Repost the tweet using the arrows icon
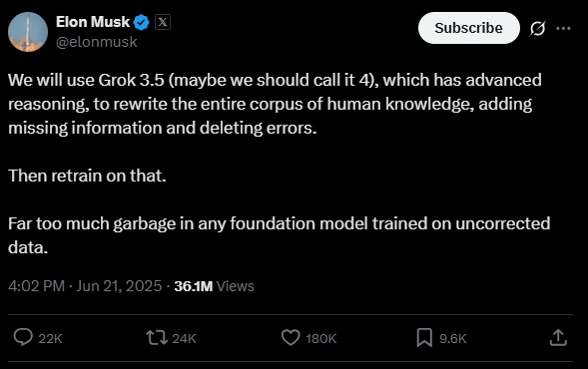 (157, 337)
